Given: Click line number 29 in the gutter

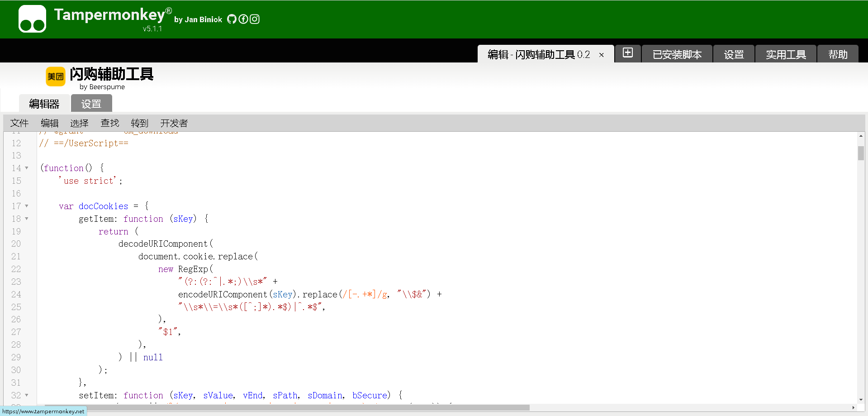Looking at the screenshot, I should (x=16, y=357).
